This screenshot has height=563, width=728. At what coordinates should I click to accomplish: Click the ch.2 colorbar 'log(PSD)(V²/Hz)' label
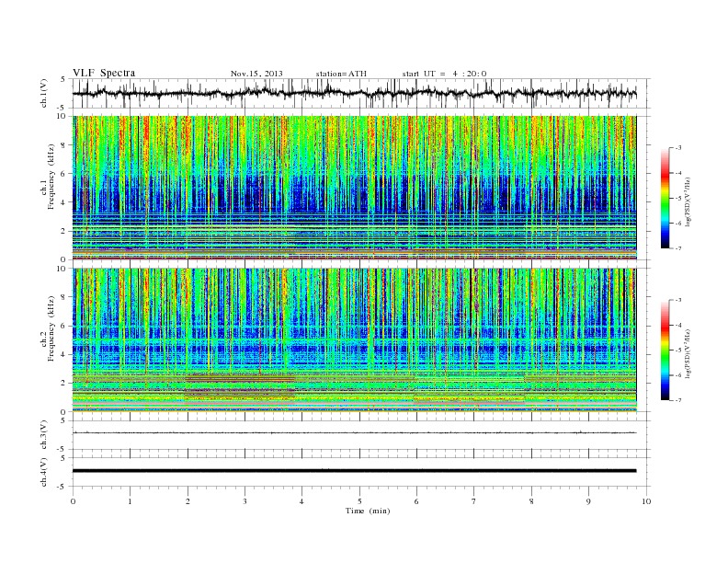688,352
